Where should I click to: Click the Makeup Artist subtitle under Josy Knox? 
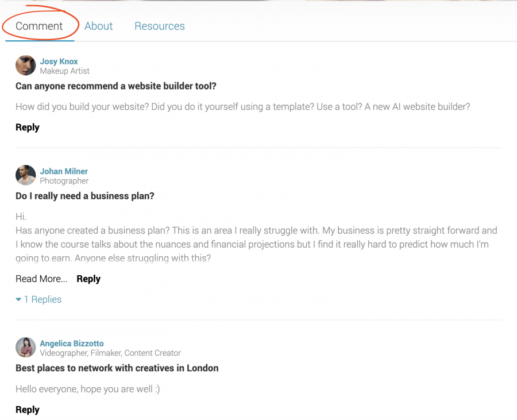tap(64, 71)
